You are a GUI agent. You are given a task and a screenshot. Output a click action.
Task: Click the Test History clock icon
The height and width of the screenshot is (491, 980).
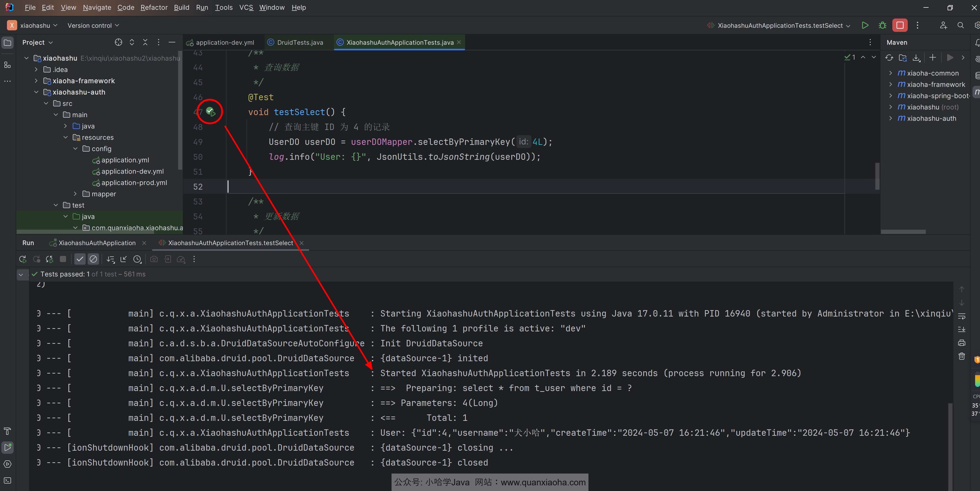coord(137,260)
